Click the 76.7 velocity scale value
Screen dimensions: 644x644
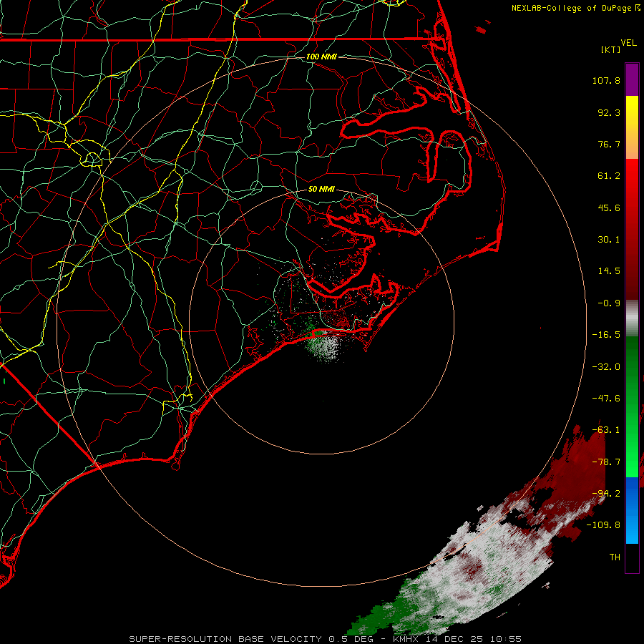pos(609,144)
